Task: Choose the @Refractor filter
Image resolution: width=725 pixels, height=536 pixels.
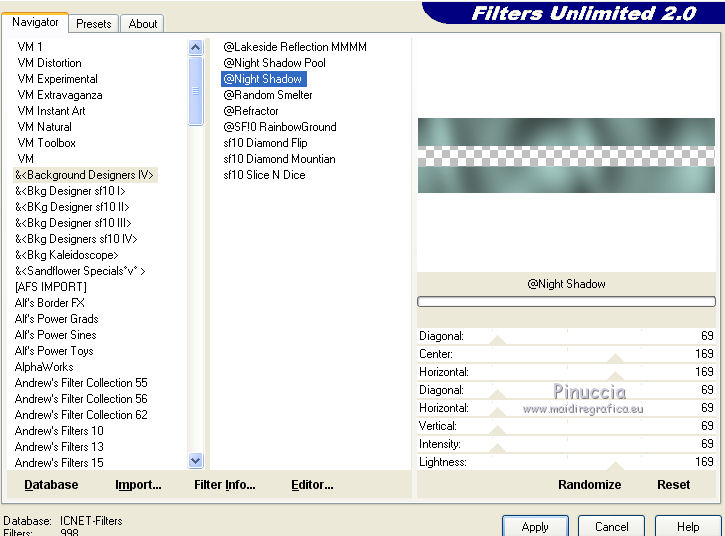Action: [x=251, y=111]
